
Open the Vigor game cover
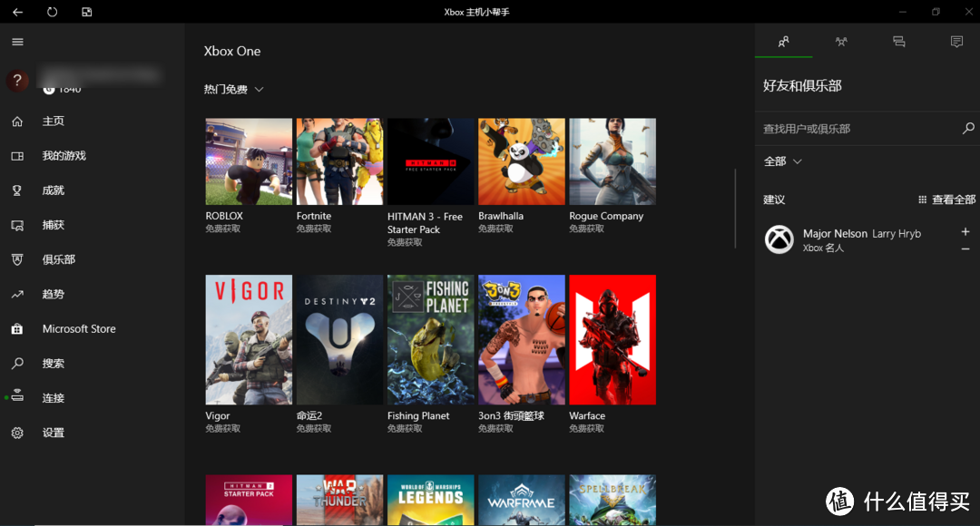(x=249, y=340)
